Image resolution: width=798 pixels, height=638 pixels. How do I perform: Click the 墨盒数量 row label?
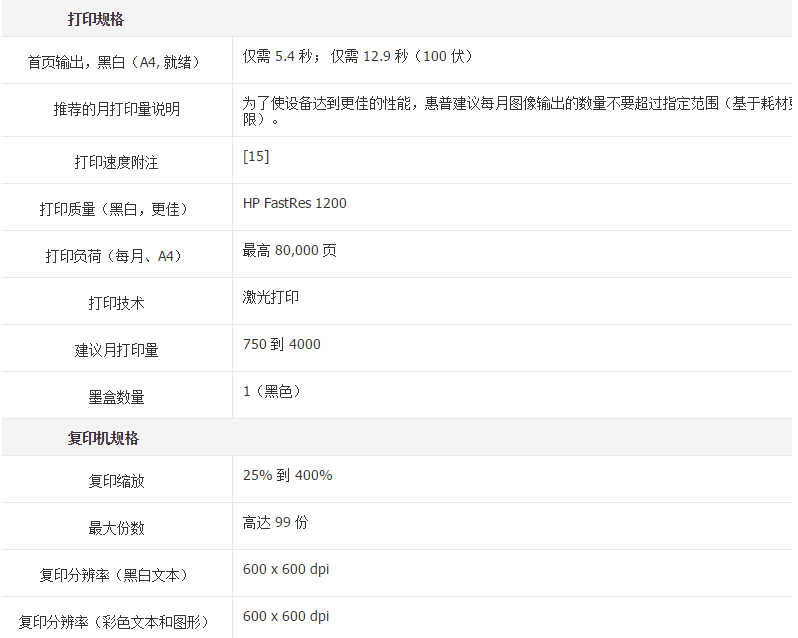click(116, 397)
